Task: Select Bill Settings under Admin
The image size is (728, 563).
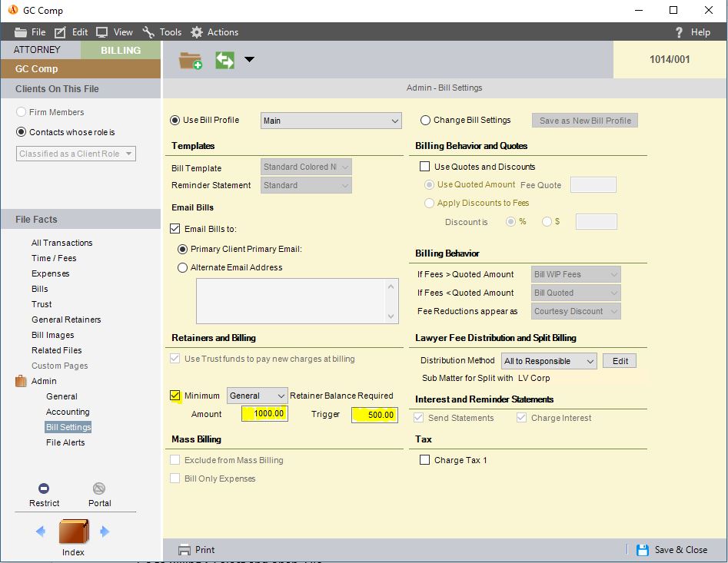Action: click(x=68, y=426)
